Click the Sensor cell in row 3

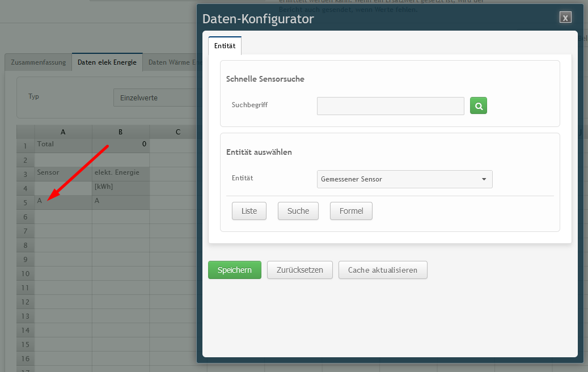pyautogui.click(x=63, y=175)
